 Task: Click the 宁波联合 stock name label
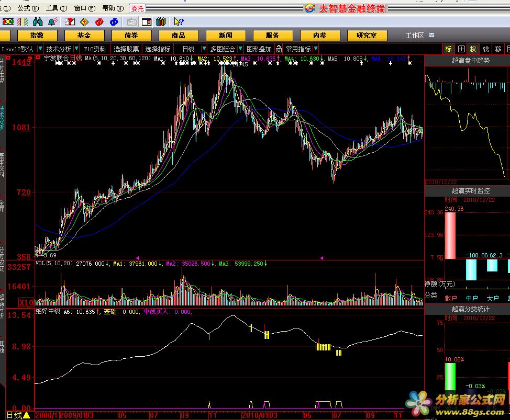point(56,58)
